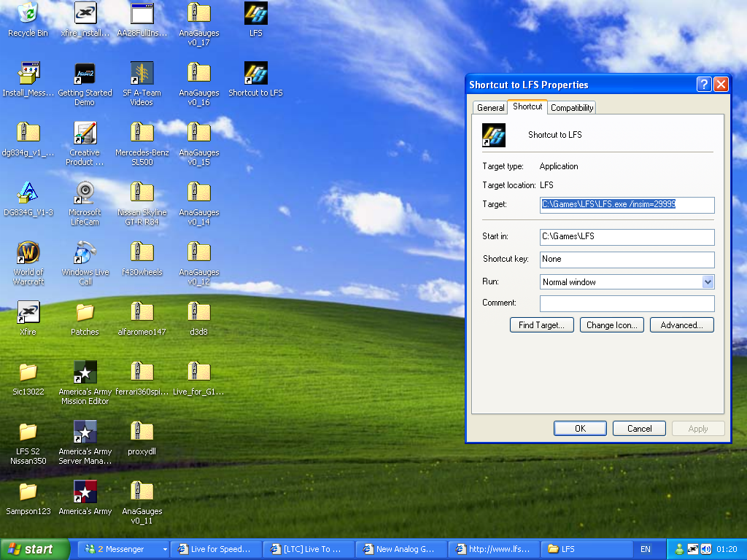747x560 pixels.
Task: Switch to http://www.lfs taskbar window
Action: tap(494, 549)
